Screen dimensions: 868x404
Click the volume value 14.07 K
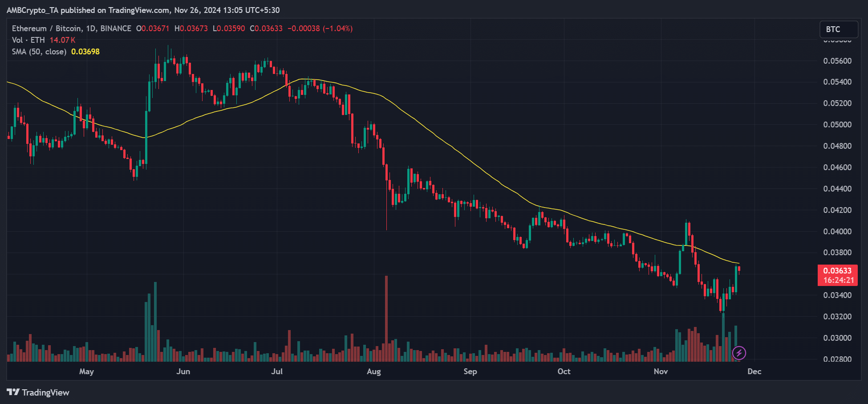pos(62,40)
